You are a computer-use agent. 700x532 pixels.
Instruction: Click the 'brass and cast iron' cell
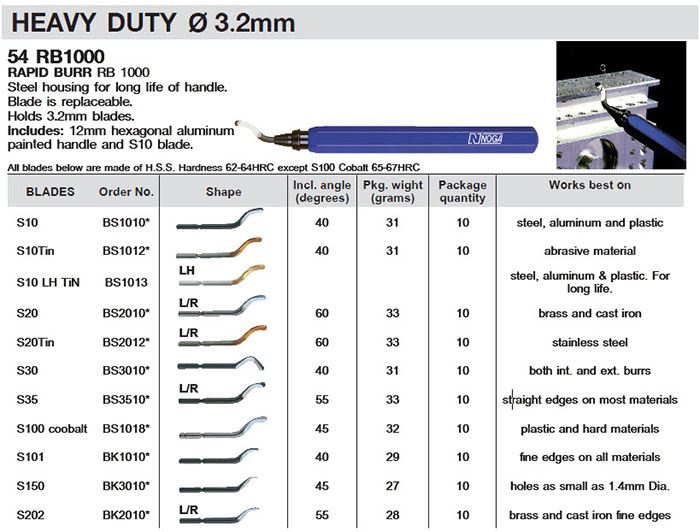coord(590,313)
